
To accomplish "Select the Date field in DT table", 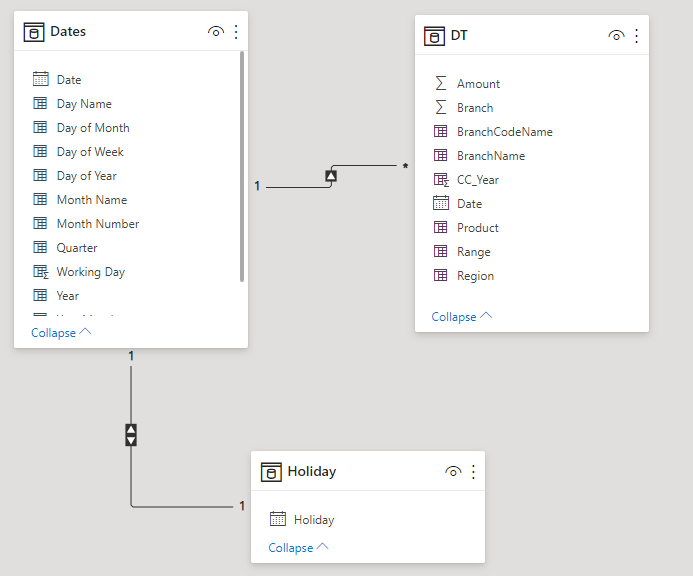I will pos(469,204).
